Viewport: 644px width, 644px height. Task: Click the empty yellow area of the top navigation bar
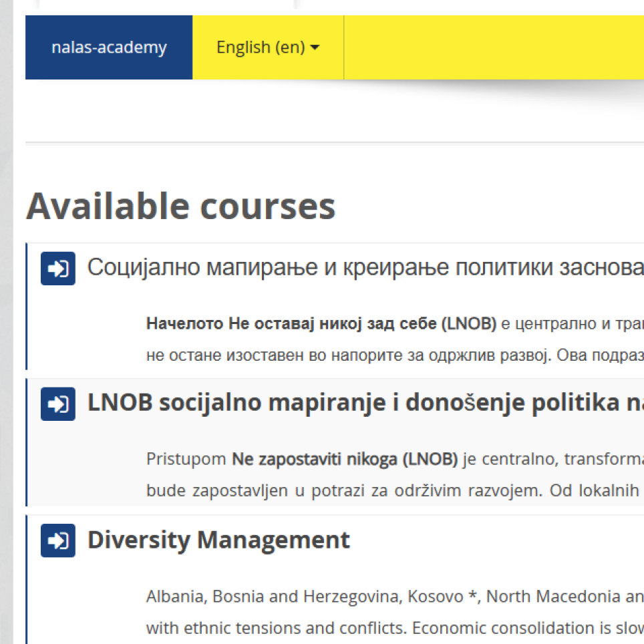coord(494,47)
